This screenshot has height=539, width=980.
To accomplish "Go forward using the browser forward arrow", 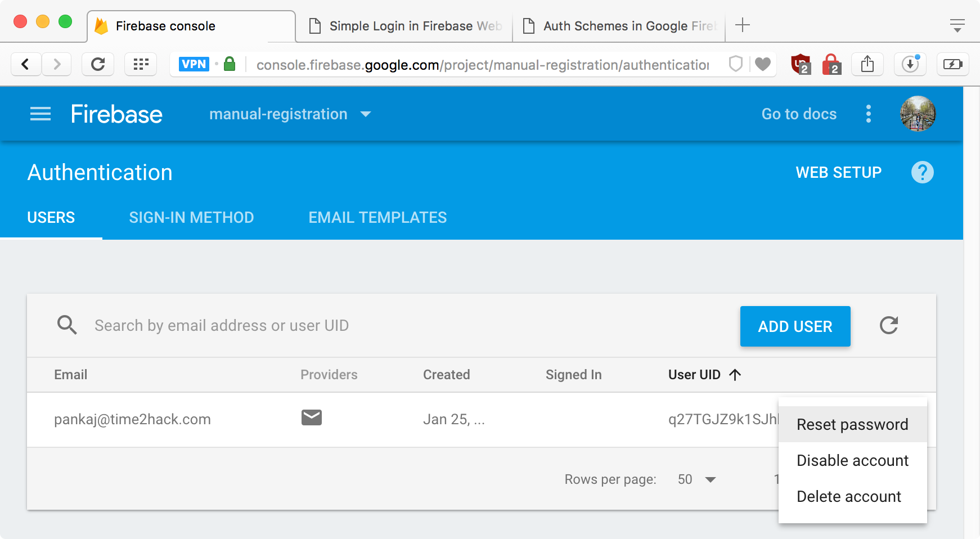I will 56,65.
